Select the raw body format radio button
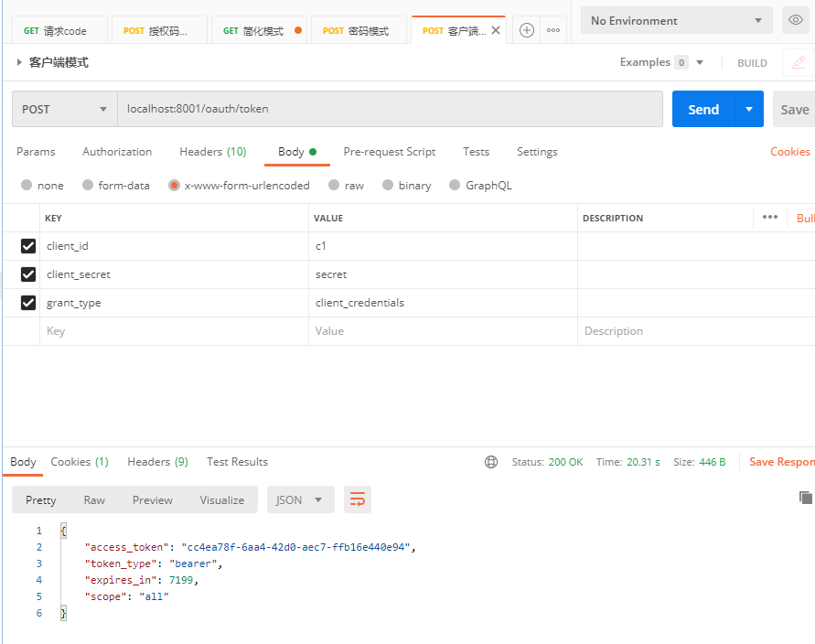Screen dimensions: 815x644 (x=334, y=185)
